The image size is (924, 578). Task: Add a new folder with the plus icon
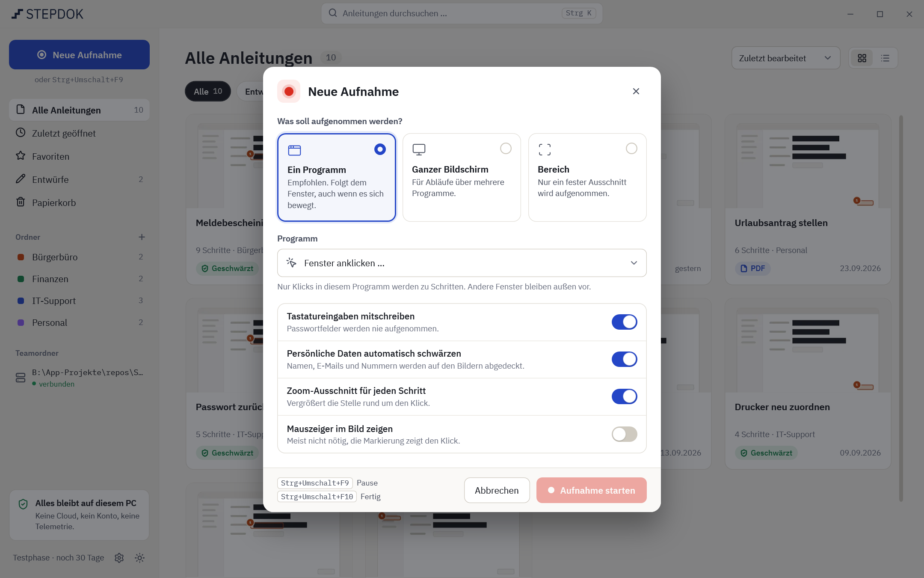(x=142, y=237)
